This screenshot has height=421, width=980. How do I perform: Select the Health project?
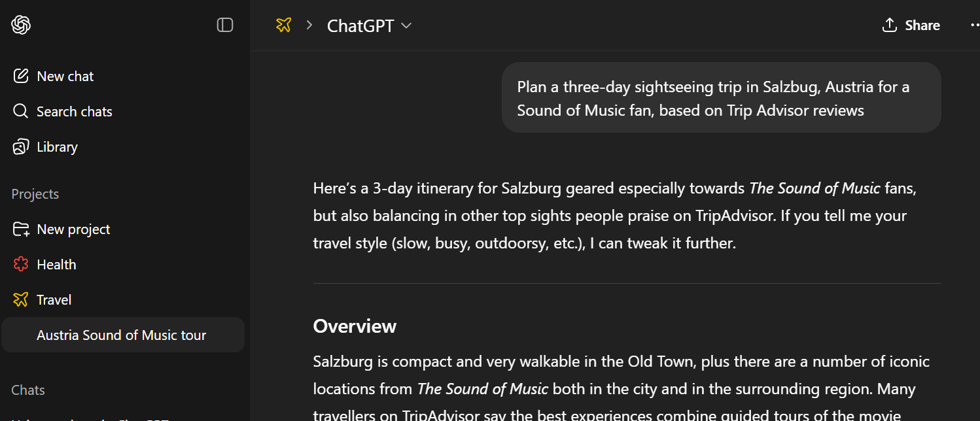(x=56, y=264)
